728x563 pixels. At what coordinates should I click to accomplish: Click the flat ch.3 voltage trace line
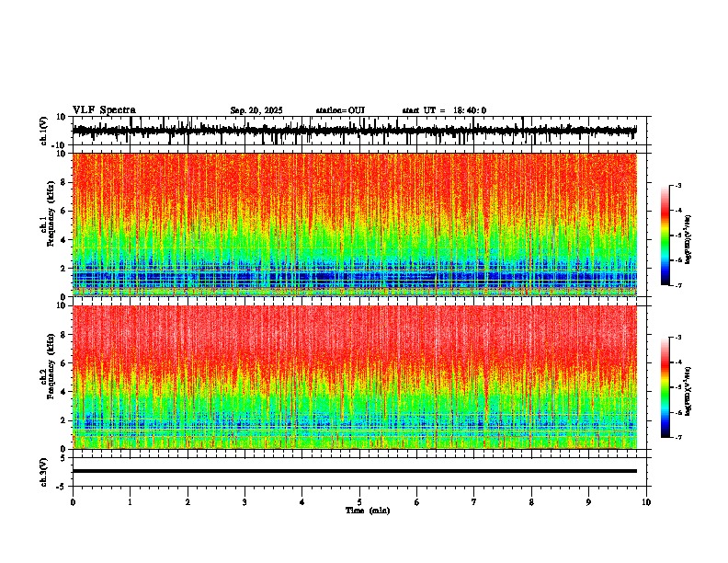coord(355,471)
